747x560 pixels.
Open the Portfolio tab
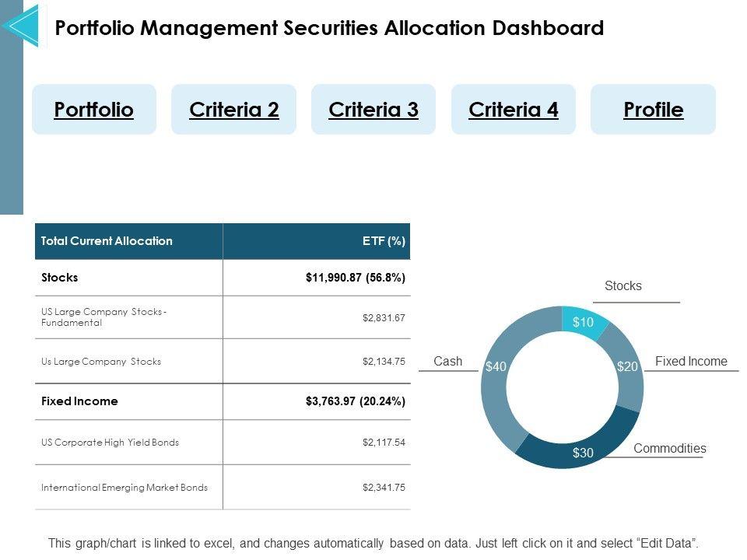(94, 110)
